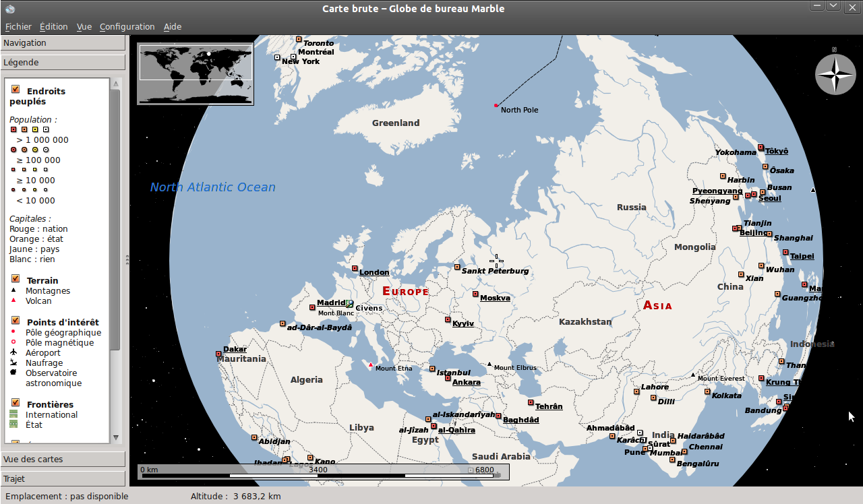The width and height of the screenshot is (863, 504).
Task: Click the Emplacement status bar entry
Action: click(x=67, y=497)
